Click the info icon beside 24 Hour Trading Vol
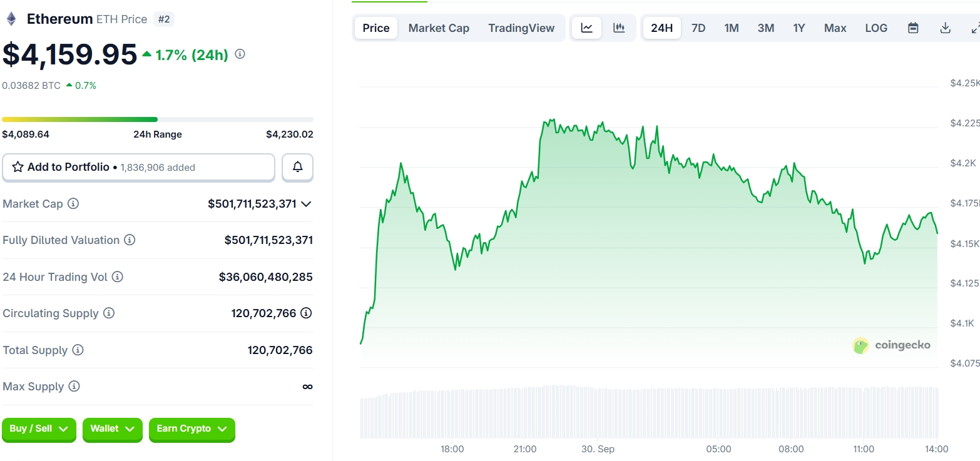This screenshot has width=980, height=461. tap(117, 276)
